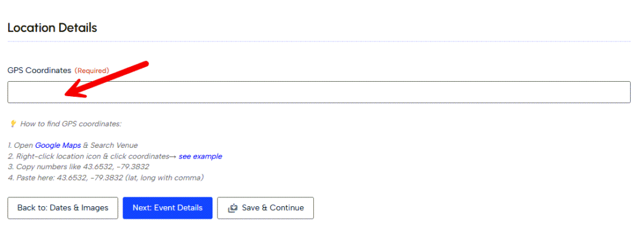This screenshot has width=644, height=237.
Task: Click the GPS Coordinates field label
Action: click(40, 70)
